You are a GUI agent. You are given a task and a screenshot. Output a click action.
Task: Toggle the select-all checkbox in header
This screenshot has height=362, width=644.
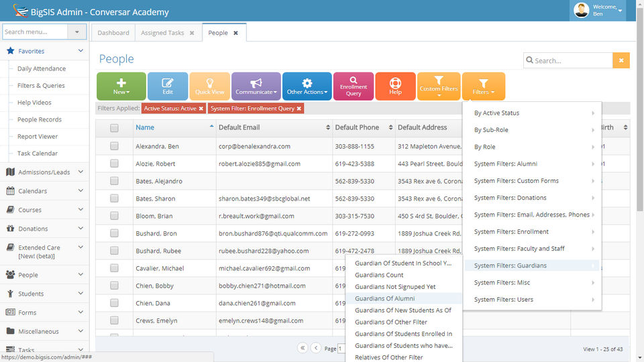point(114,127)
